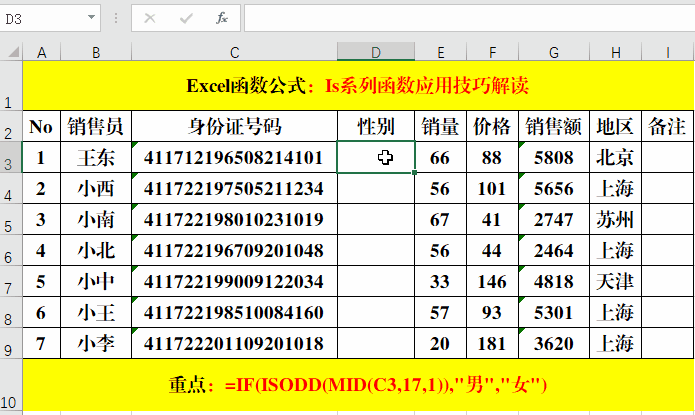695x415 pixels.
Task: Select column D header
Action: point(376,52)
